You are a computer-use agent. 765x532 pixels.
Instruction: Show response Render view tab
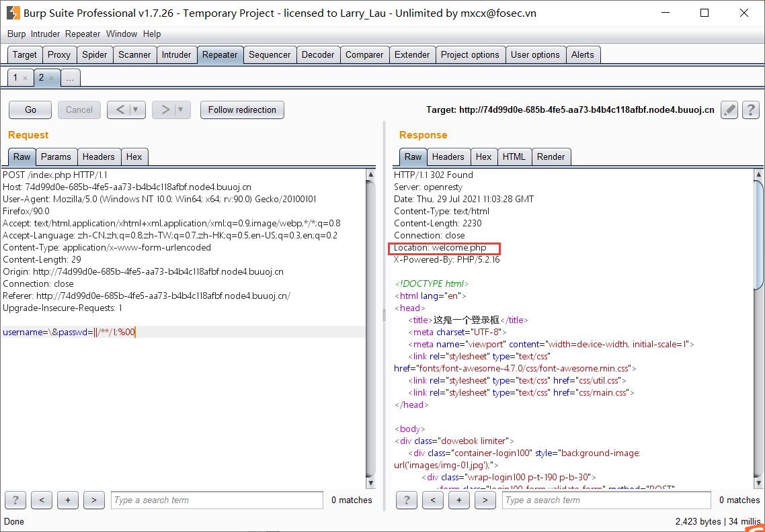coord(551,157)
